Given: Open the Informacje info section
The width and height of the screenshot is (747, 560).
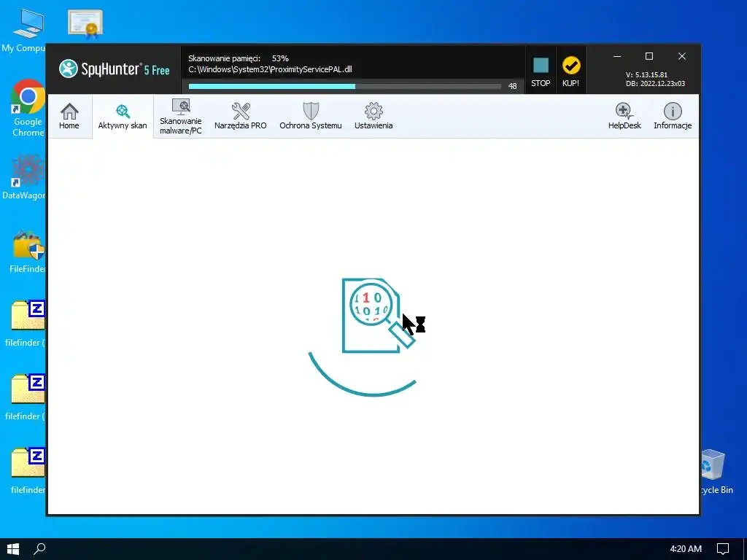Looking at the screenshot, I should click(x=672, y=116).
